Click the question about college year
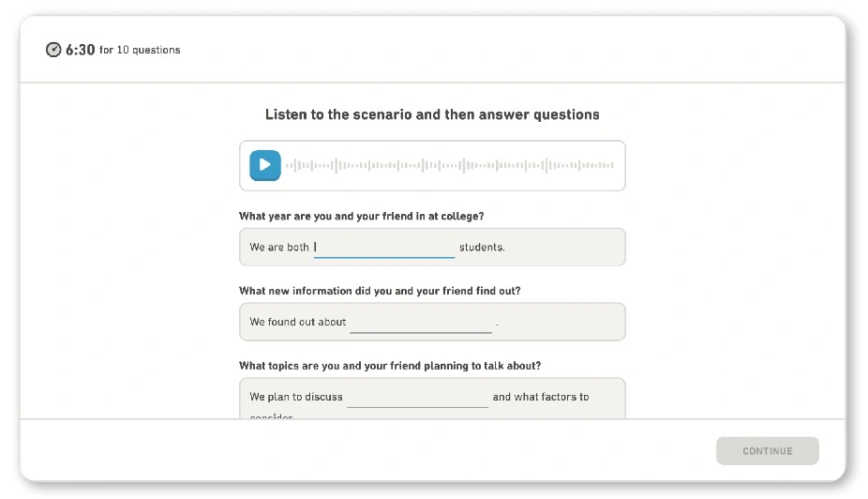This screenshot has height=499, width=868. [x=361, y=216]
